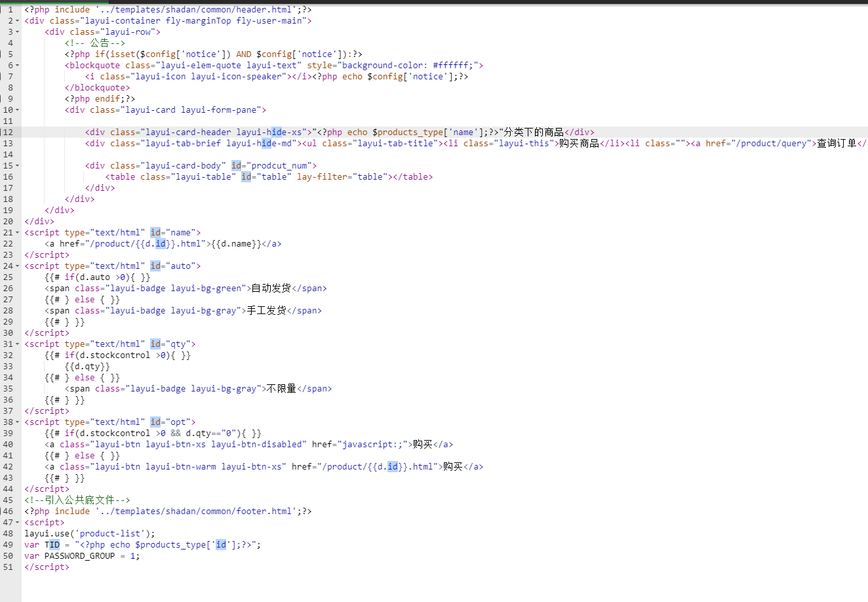Click the text "自动发货"

tap(271, 289)
